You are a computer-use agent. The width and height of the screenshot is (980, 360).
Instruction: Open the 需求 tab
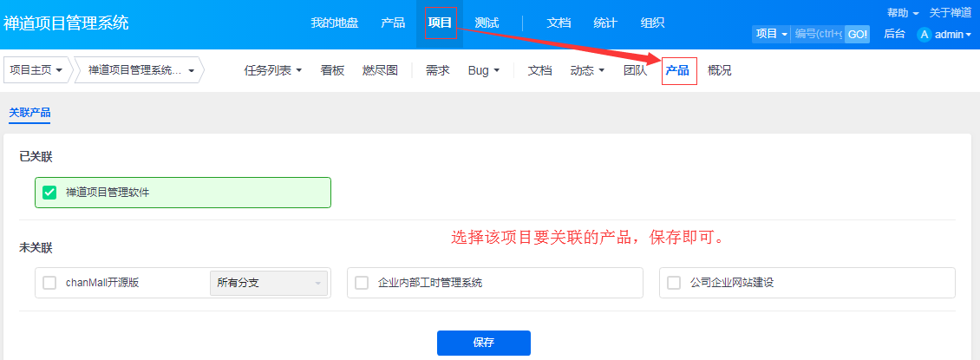(437, 70)
